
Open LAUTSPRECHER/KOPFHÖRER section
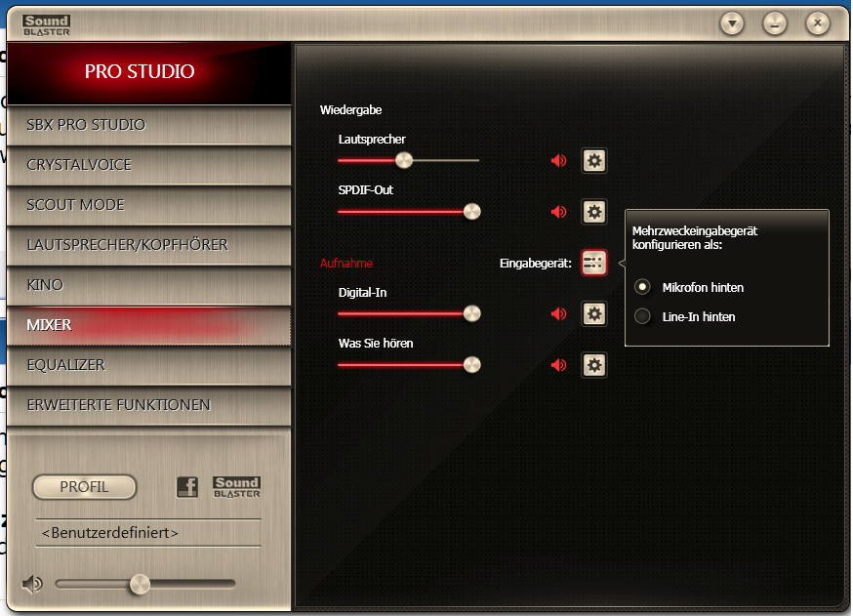149,245
